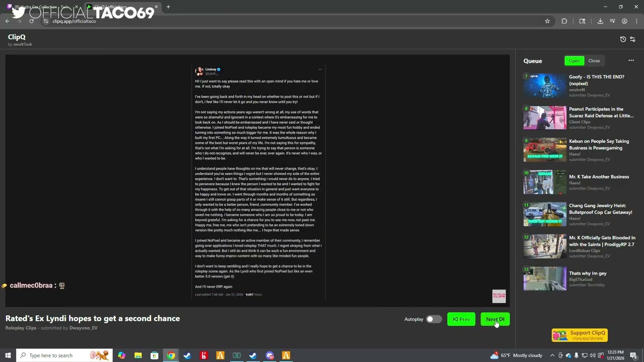Open the Queue three-dots options menu
Screen dimensions: 644x362
pos(631,60)
